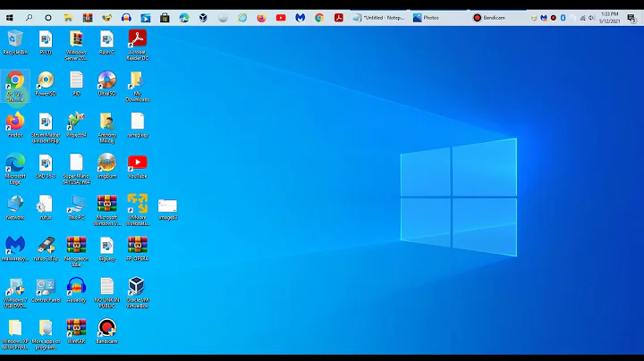This screenshot has width=644, height=361.
Task: Open the Windows 7 USB DVD tool shortcut
Action: pos(15,293)
